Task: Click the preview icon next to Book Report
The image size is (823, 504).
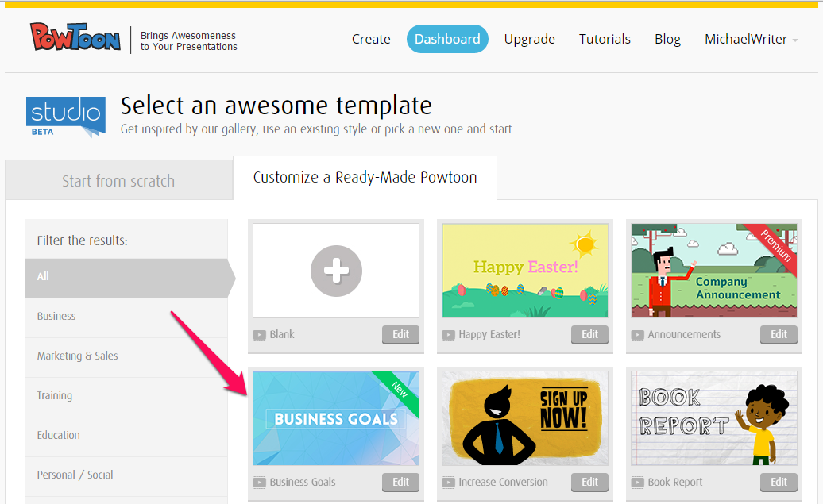Action: (x=637, y=482)
